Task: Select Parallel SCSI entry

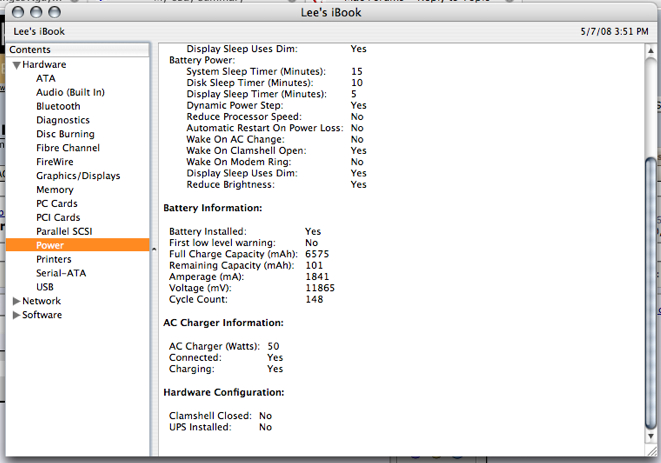Action: point(64,232)
